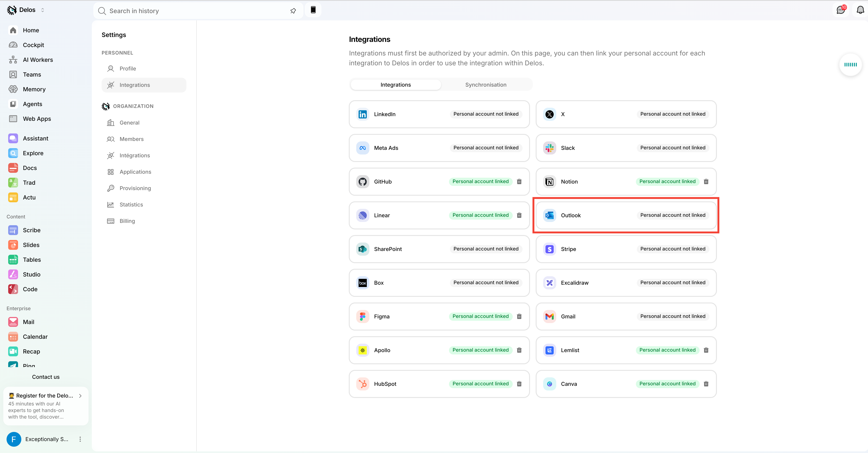The width and height of the screenshot is (868, 453).
Task: Open the Slack integration card
Action: pyautogui.click(x=626, y=148)
